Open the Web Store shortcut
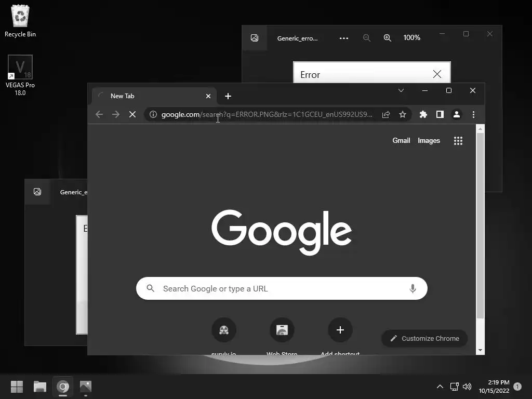This screenshot has height=399, width=532. tap(282, 336)
